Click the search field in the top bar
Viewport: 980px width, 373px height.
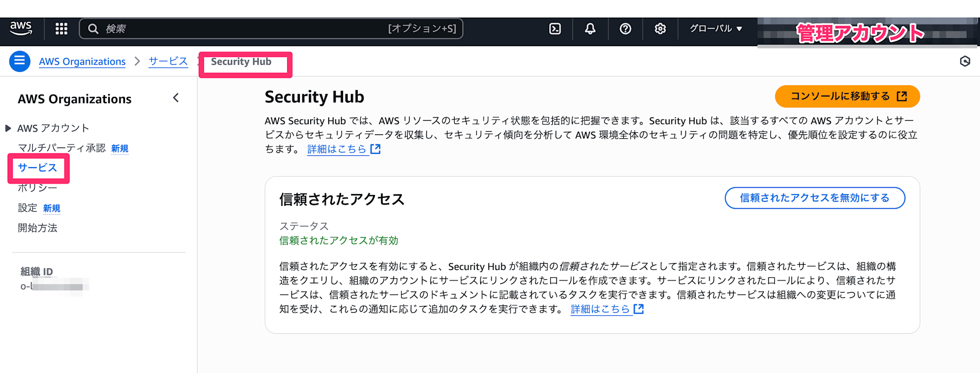271,29
